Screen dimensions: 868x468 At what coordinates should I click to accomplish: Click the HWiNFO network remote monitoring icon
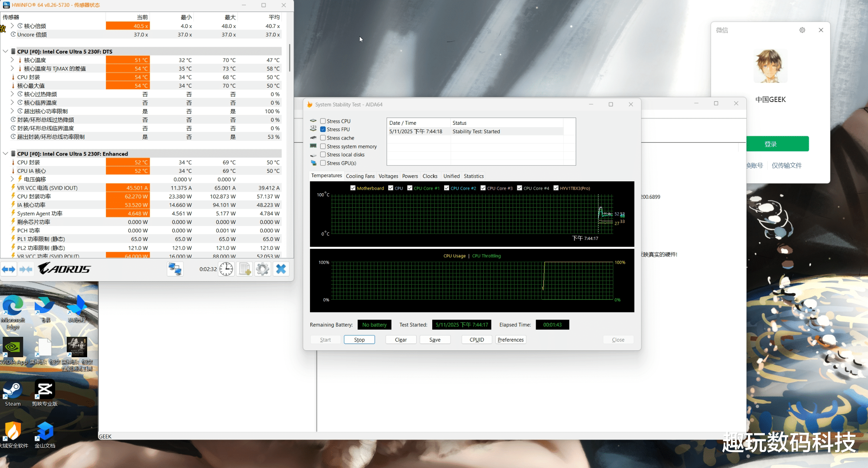point(175,269)
